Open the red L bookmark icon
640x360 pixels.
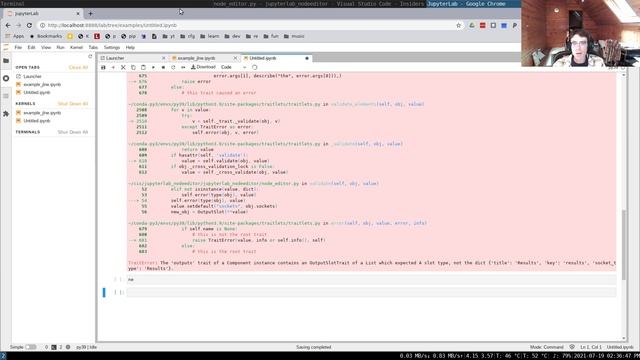pos(97,36)
